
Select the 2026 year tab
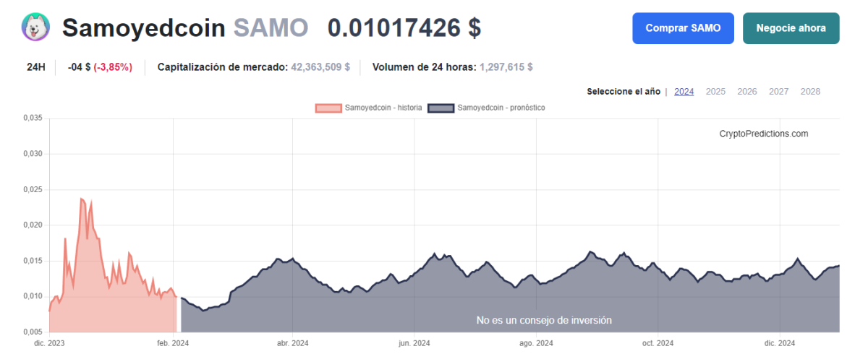point(747,92)
